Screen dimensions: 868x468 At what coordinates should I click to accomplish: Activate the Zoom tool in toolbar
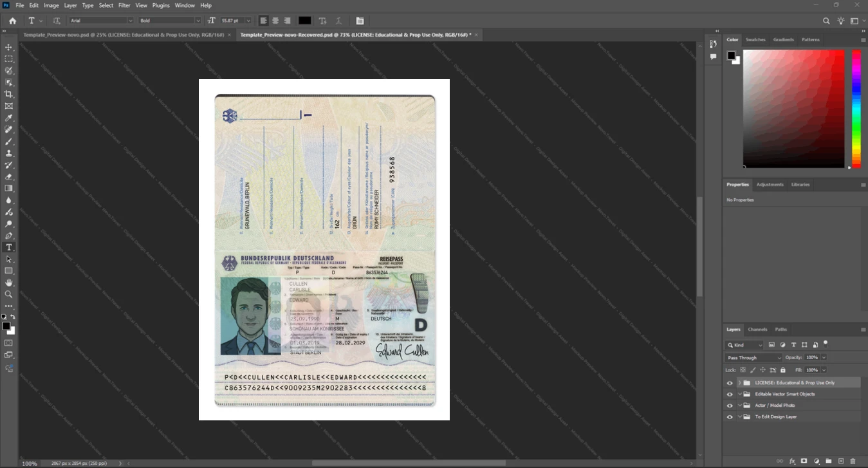point(9,294)
